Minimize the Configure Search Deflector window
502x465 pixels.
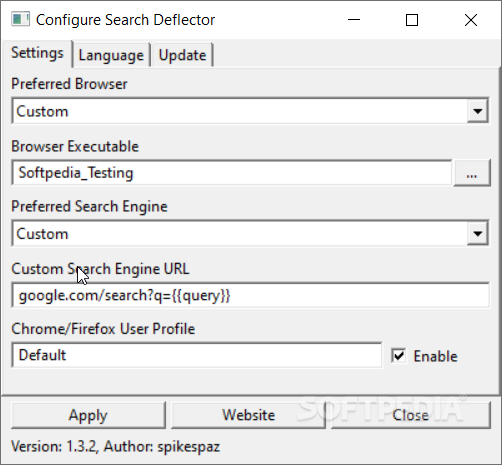coord(354,20)
